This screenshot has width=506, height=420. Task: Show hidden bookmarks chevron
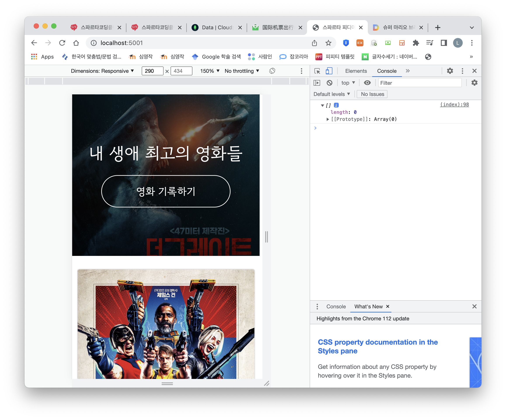pyautogui.click(x=471, y=57)
